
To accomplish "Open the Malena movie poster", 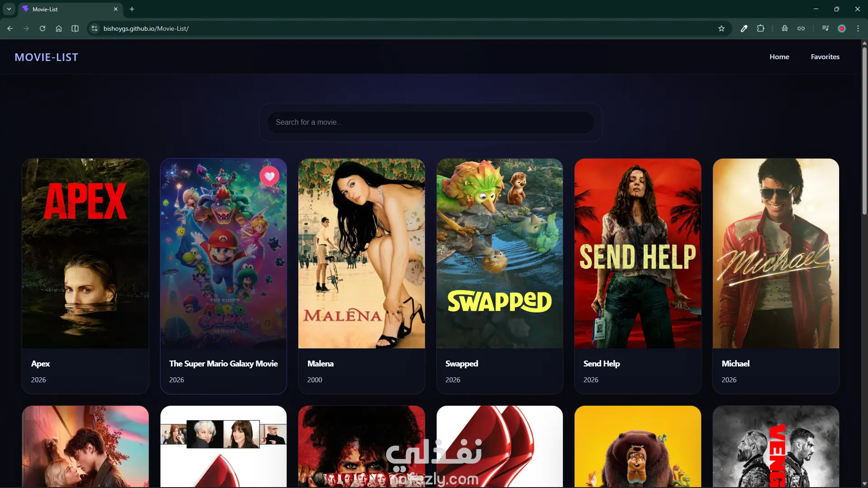I will (x=362, y=253).
